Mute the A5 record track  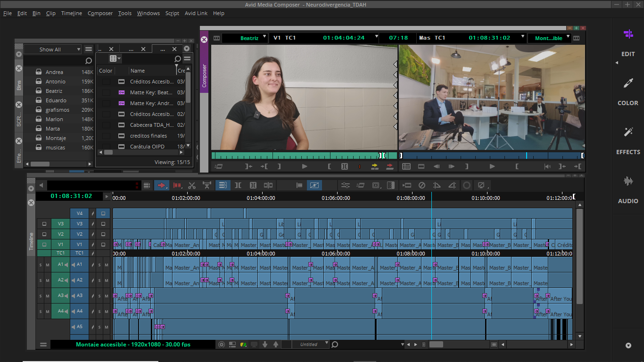107,327
